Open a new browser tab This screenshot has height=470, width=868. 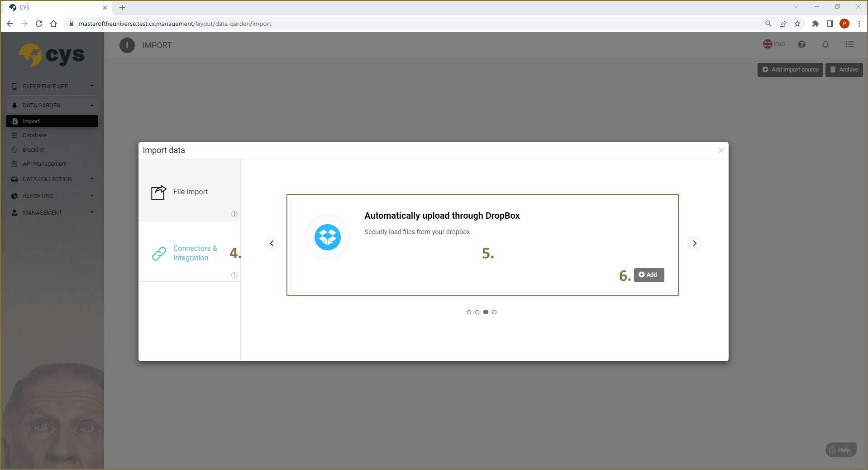[122, 8]
